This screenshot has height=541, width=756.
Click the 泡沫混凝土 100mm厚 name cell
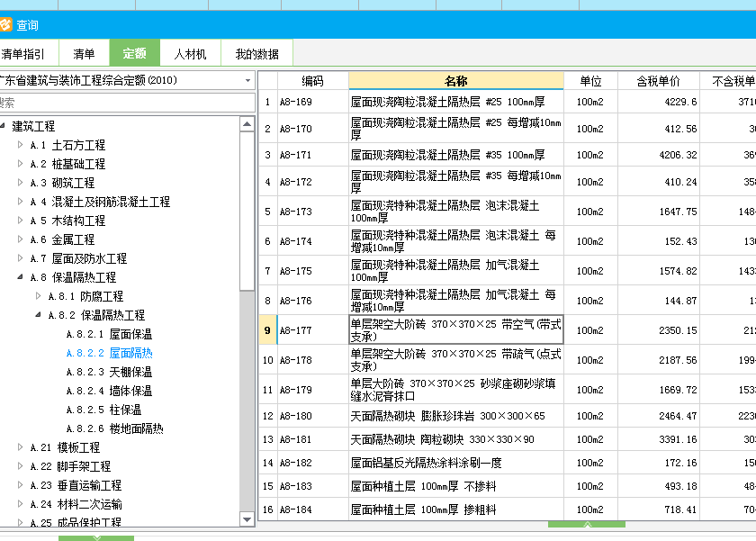(x=455, y=212)
